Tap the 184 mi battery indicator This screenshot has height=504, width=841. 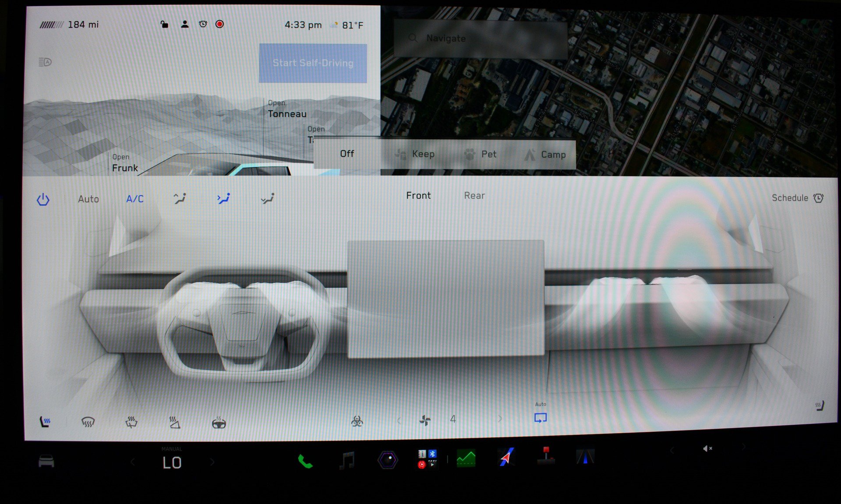coord(69,25)
